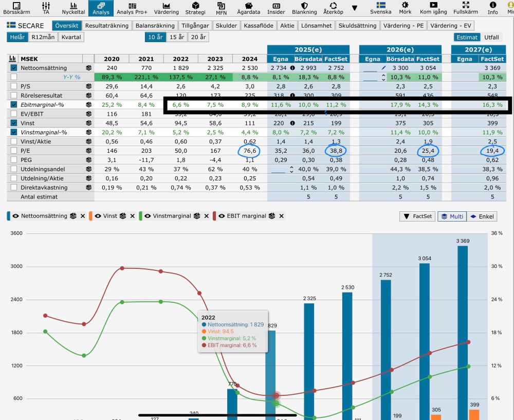Click the stack icon in P/S row
Viewport: 514px width, 420px height.
[88, 86]
